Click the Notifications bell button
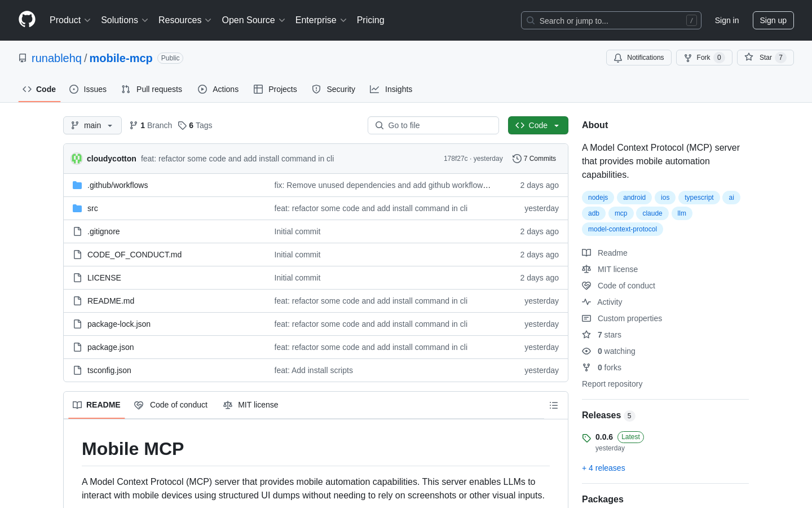 click(639, 58)
